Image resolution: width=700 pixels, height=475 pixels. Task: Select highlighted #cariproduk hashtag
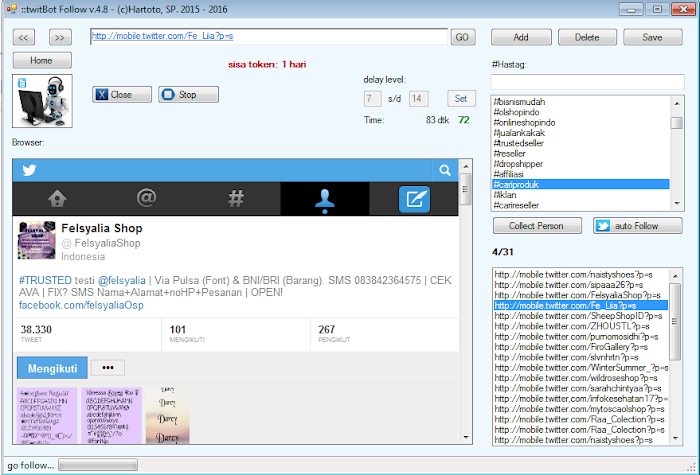[580, 184]
